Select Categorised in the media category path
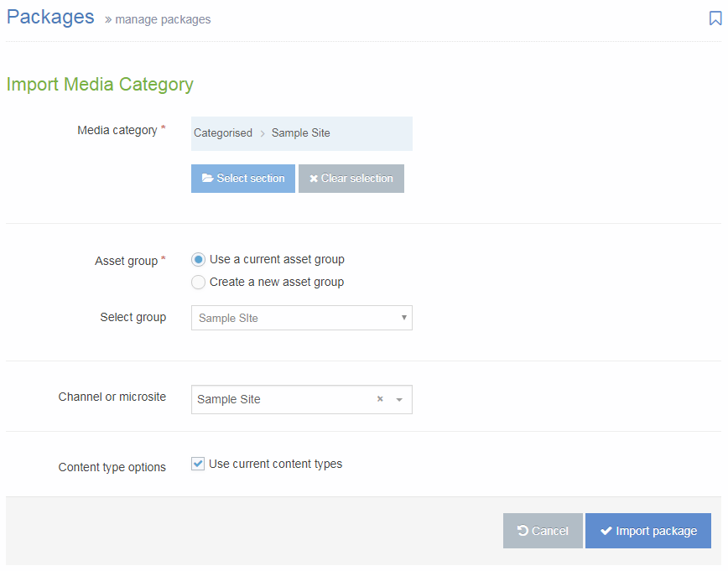Screen dimensions: 728x571 point(223,132)
